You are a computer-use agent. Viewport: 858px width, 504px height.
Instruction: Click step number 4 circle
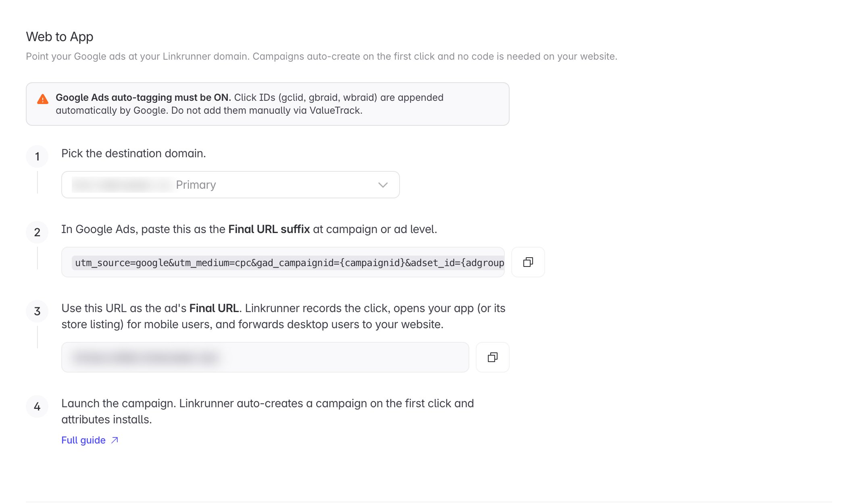[x=37, y=406]
